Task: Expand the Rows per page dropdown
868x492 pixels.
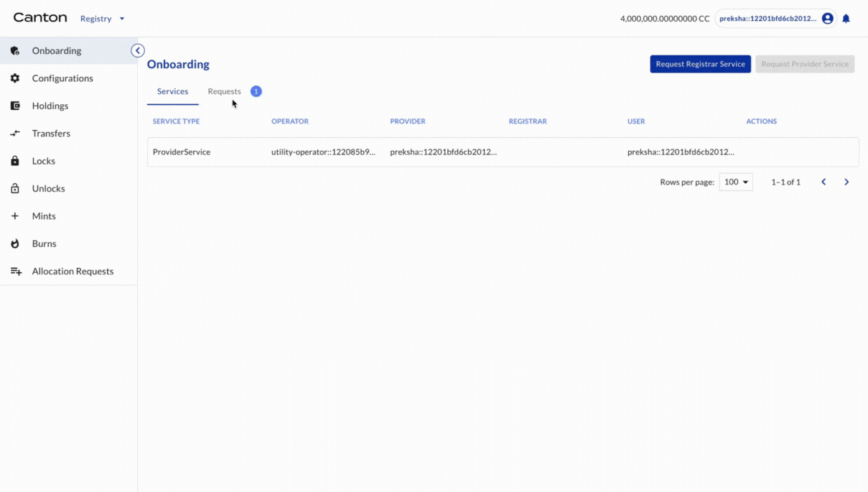Action: [736, 182]
